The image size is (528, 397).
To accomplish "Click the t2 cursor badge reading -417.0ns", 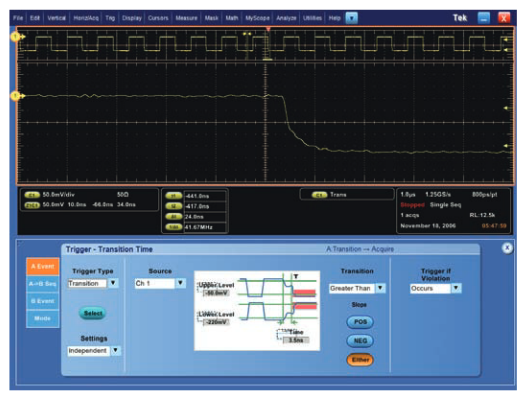I will 174,206.
